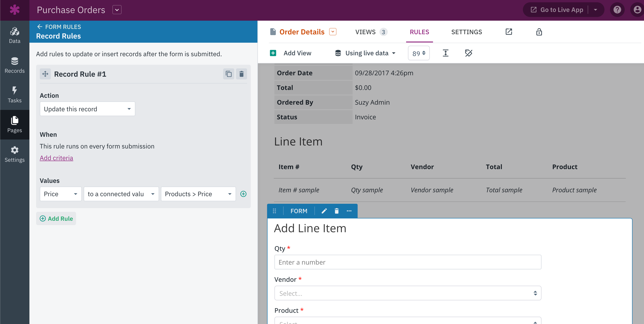Viewport: 644px width, 324px height.
Task: Click the help question mark icon
Action: pyautogui.click(x=617, y=10)
